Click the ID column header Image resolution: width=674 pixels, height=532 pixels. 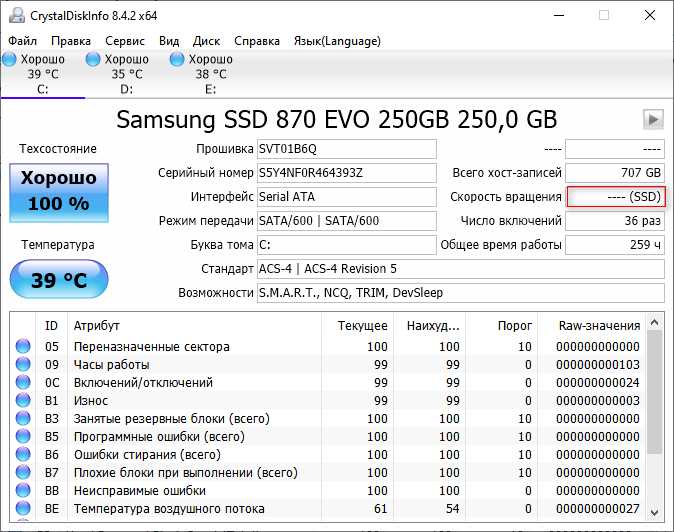[51, 326]
